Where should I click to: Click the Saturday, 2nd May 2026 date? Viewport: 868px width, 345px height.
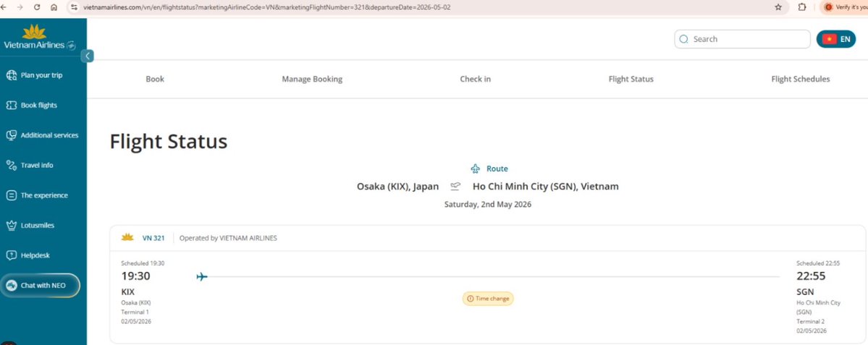tap(488, 204)
